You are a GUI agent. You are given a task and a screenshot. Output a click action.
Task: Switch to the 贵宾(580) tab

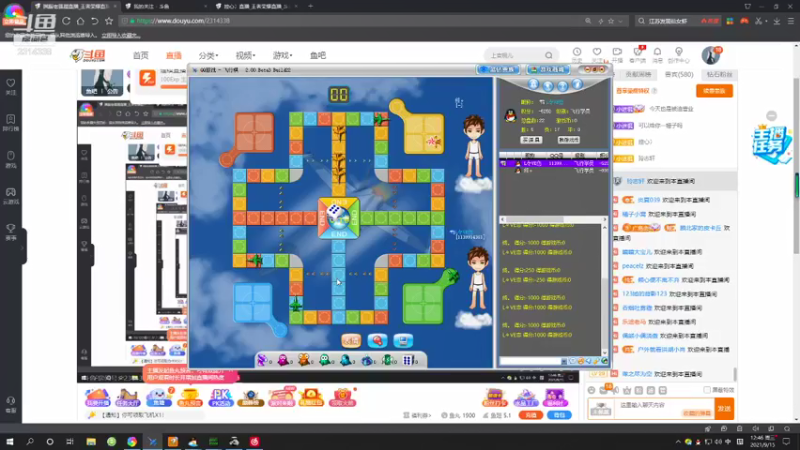[679, 74]
